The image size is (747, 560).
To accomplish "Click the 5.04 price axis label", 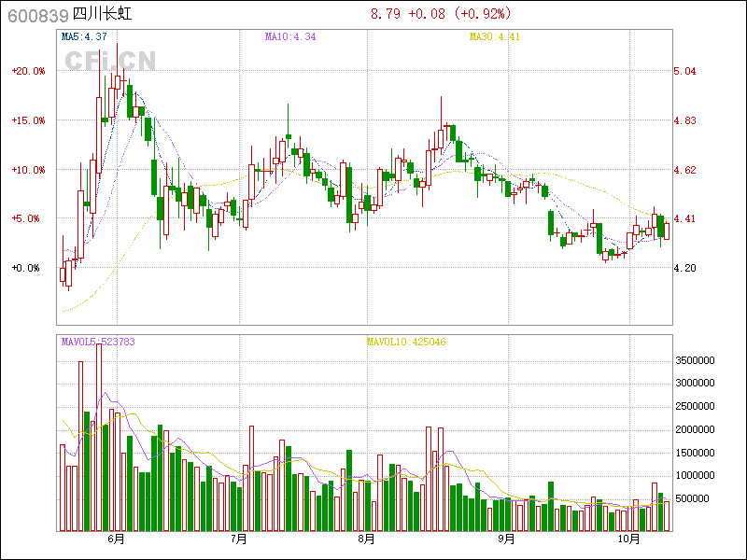I will click(x=685, y=71).
